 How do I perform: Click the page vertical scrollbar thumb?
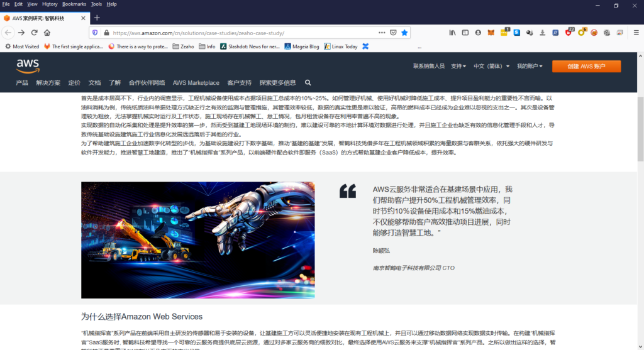(640, 129)
